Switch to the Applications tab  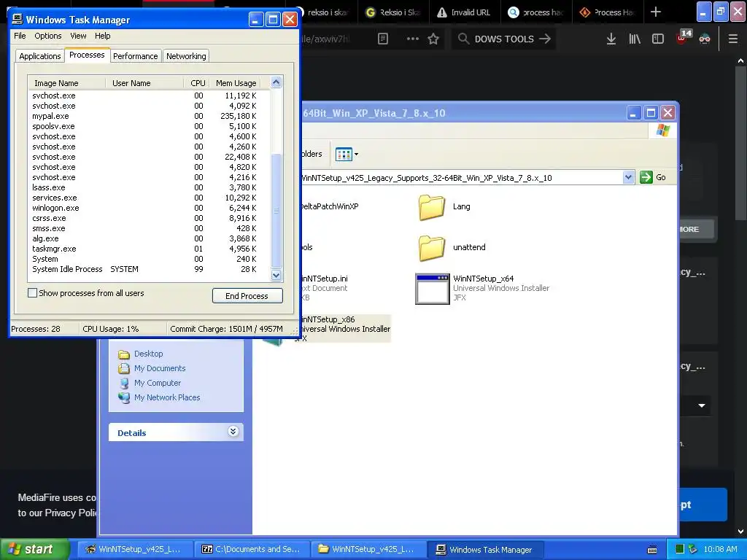[x=40, y=56]
